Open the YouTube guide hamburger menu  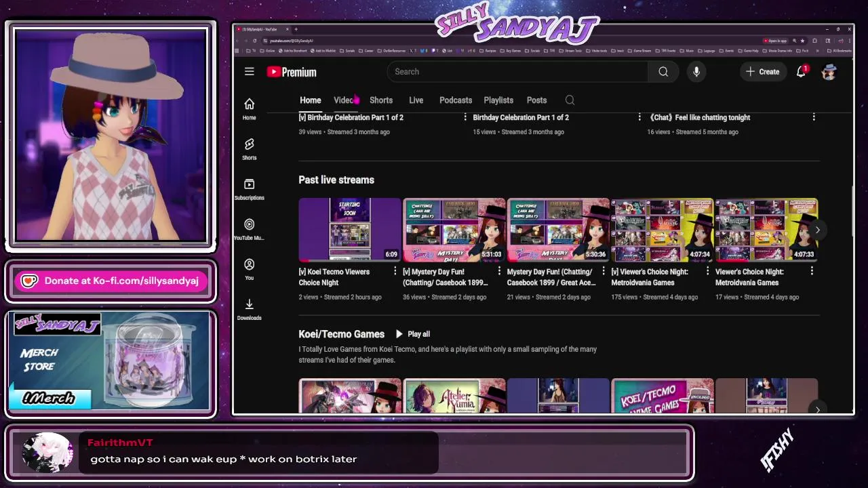pyautogui.click(x=249, y=72)
